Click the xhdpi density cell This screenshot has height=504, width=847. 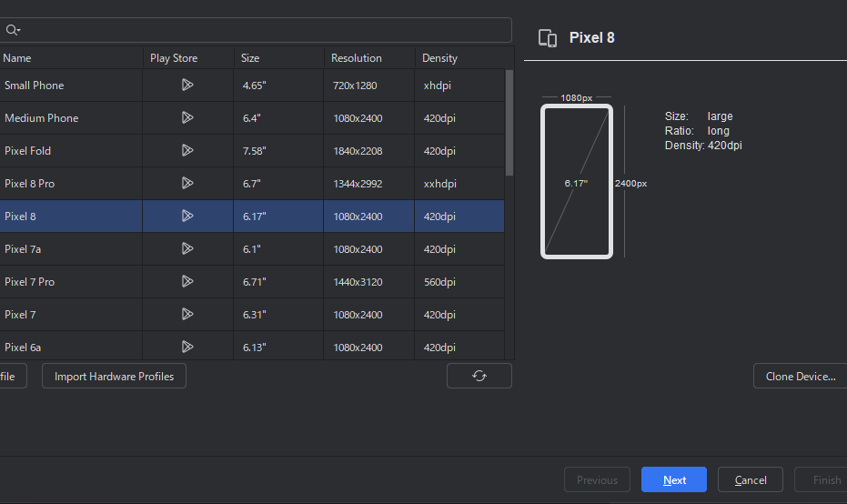[459, 86]
